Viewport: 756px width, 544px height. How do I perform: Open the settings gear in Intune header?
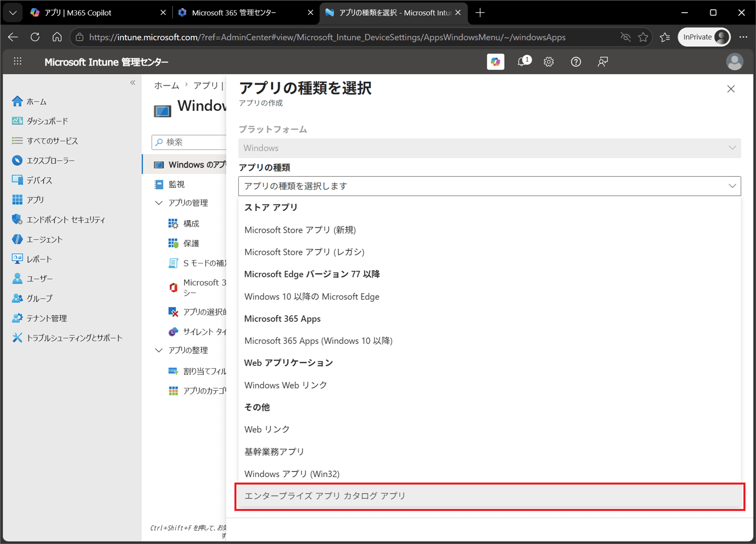pos(549,61)
